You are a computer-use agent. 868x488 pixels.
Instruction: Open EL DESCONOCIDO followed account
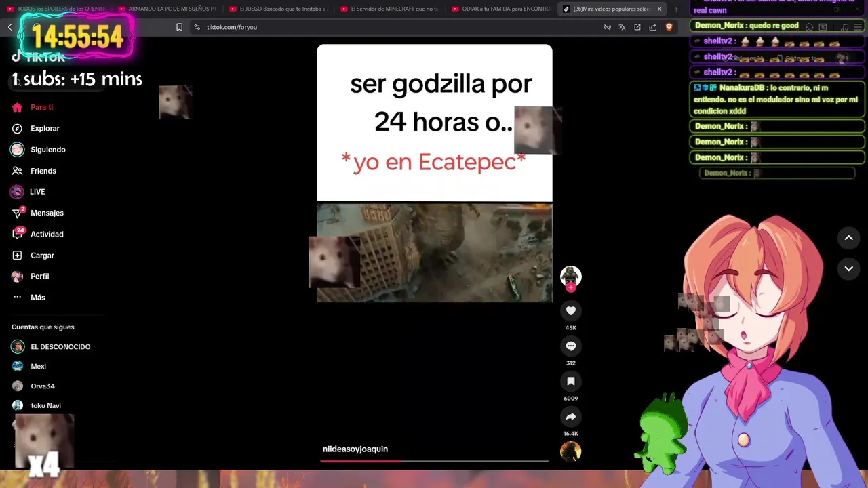click(x=52, y=347)
